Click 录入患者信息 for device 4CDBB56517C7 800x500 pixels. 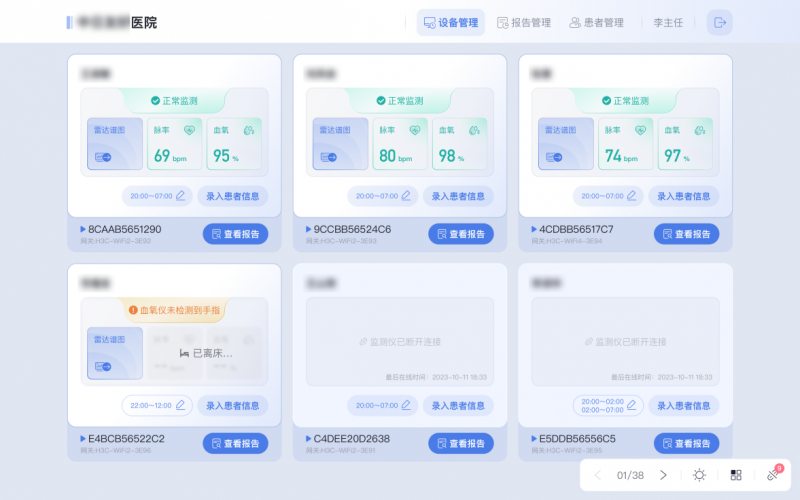click(x=684, y=196)
